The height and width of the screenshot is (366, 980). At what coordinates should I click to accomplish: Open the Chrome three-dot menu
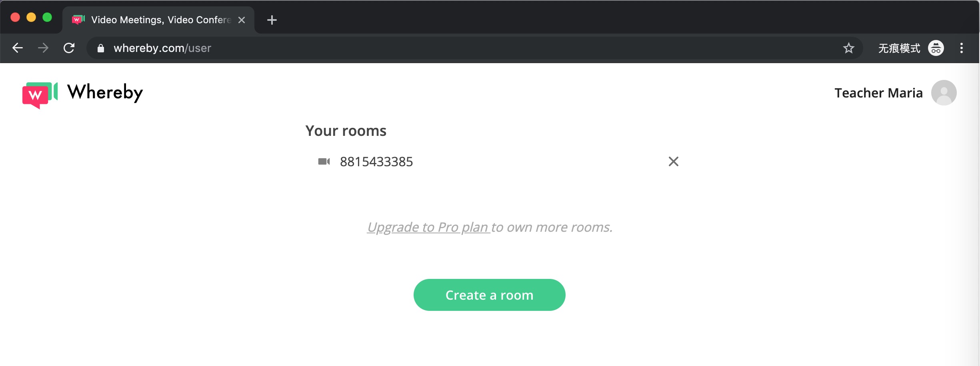coord(961,48)
